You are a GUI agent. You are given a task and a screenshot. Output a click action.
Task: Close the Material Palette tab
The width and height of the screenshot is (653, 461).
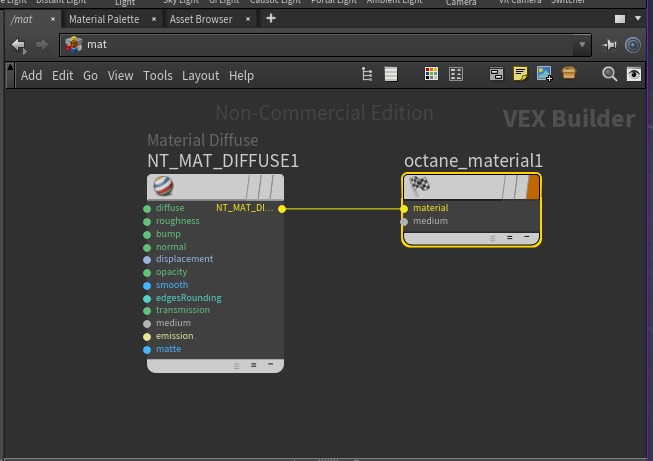coord(154,19)
